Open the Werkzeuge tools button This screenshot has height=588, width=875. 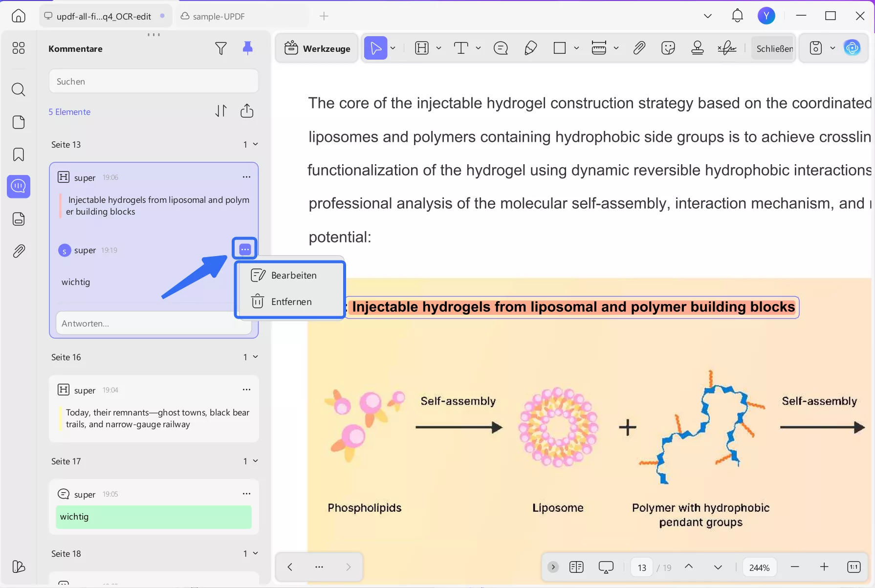[318, 48]
